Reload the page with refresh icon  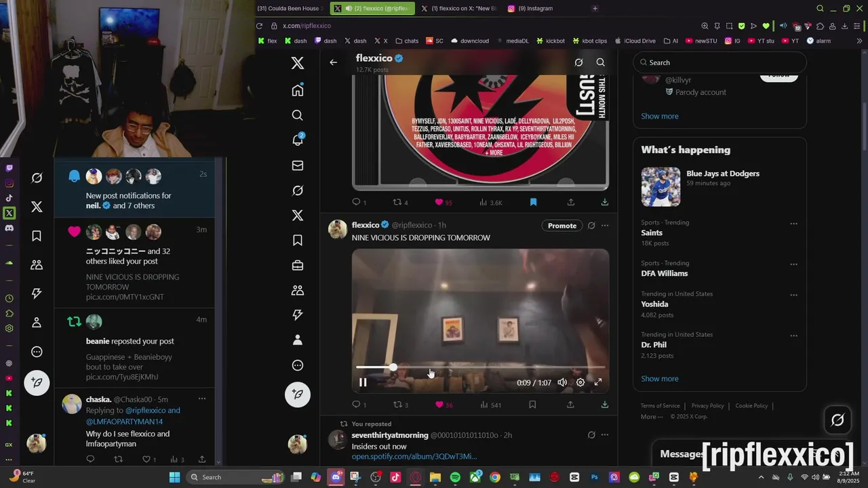pyautogui.click(x=259, y=26)
